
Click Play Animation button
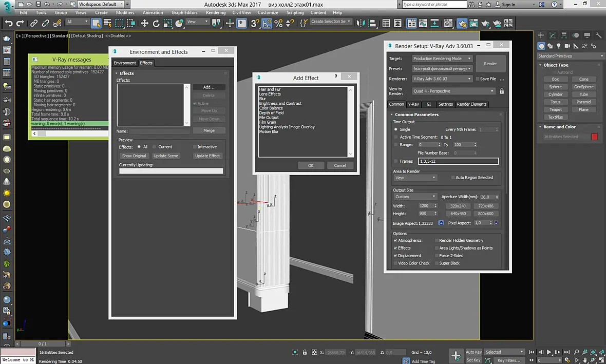549,352
